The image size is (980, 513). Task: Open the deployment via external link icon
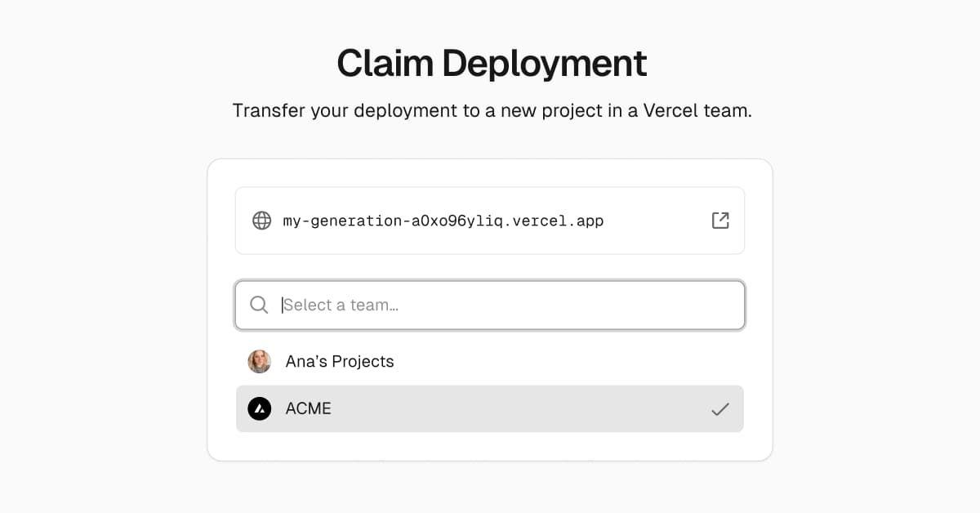click(x=720, y=221)
